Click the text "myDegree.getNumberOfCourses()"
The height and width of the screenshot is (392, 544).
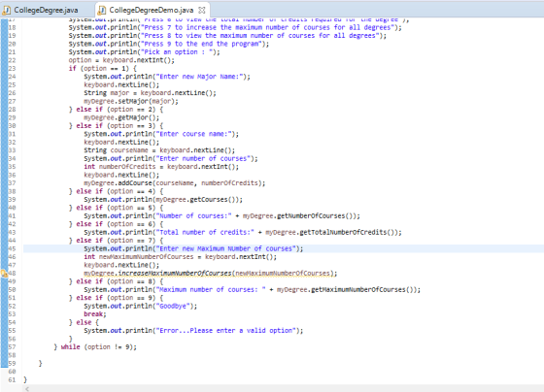click(298, 216)
